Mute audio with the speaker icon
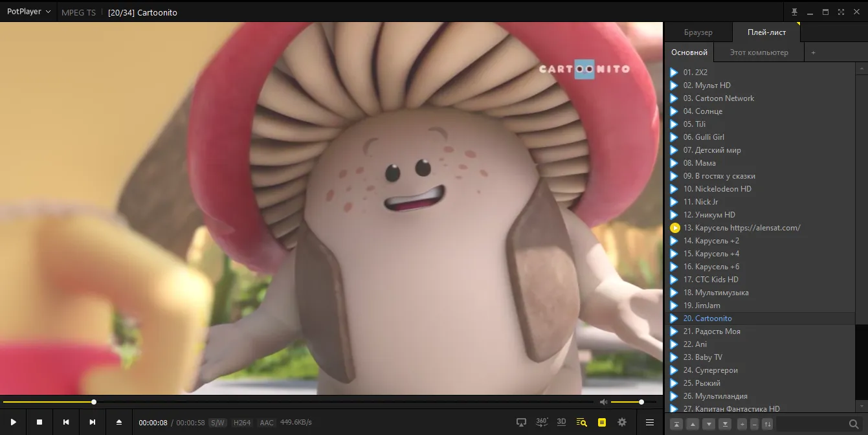Image resolution: width=868 pixels, height=435 pixels. pyautogui.click(x=603, y=402)
